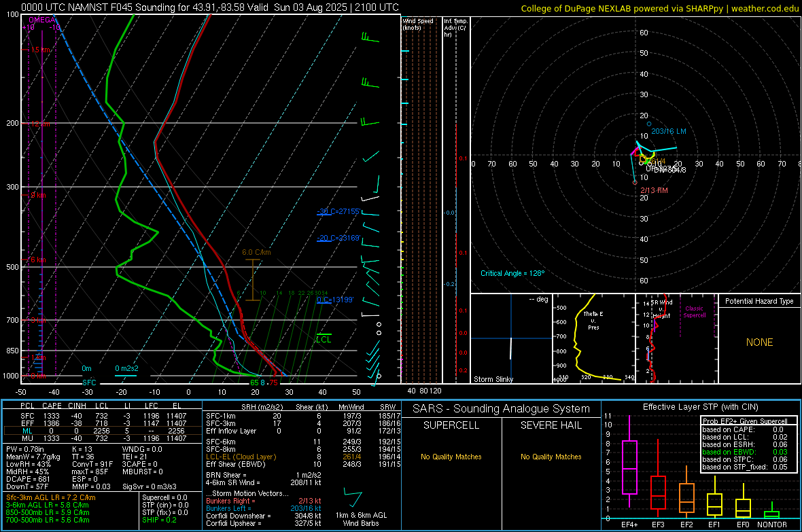The image size is (802, 532).
Task: Click the 203/16 LM hodograph label
Action: coord(669,131)
